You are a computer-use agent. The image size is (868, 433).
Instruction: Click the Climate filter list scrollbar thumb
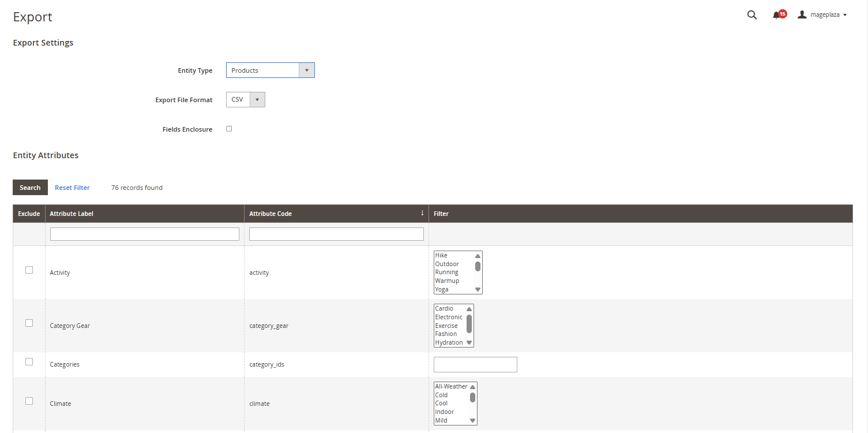[472, 397]
